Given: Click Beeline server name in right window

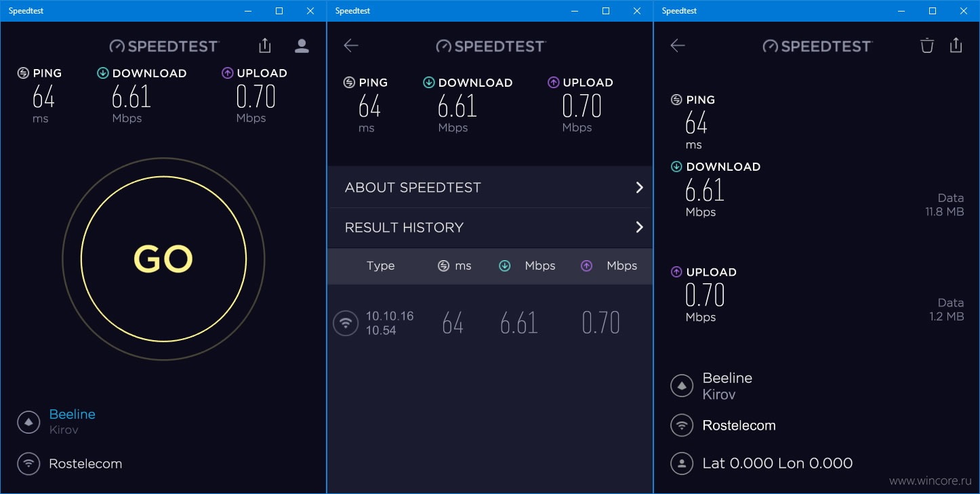Looking at the screenshot, I should pos(727,378).
